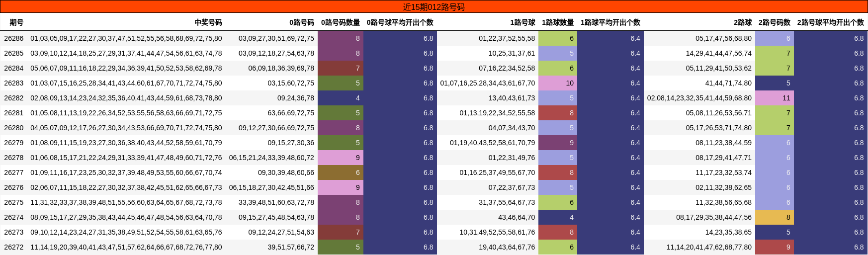
Task: Click the purple 1路 count 9 cell in row 26279
Action: [558, 143]
